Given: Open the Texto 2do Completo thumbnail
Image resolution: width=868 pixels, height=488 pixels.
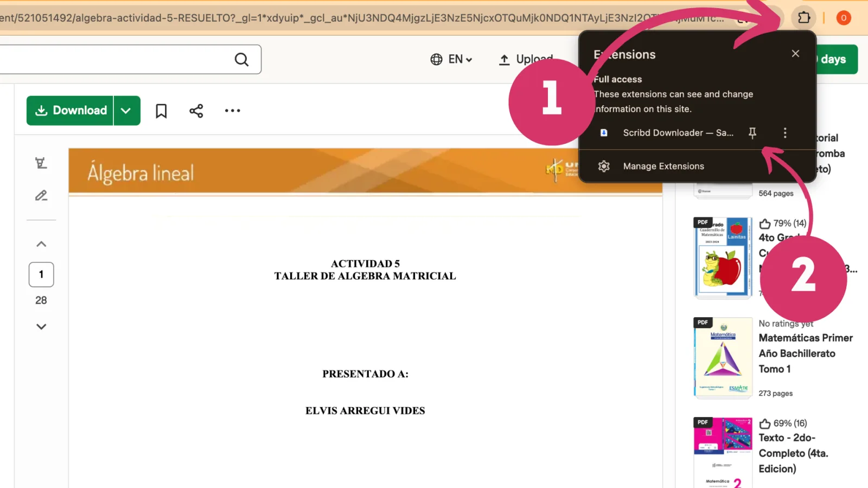Looking at the screenshot, I should click(x=723, y=453).
